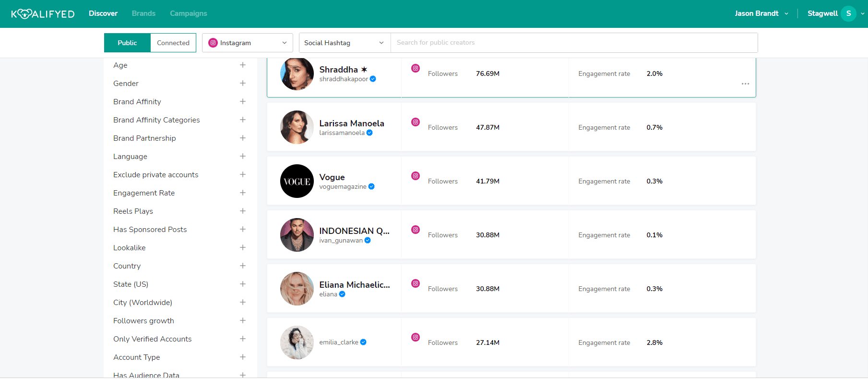Open three-dot menu on Shraddha's card
The image size is (868, 379).
(745, 84)
